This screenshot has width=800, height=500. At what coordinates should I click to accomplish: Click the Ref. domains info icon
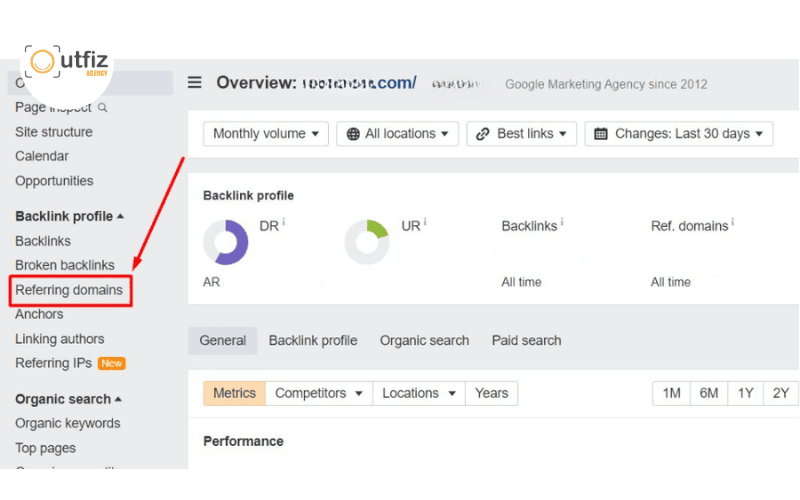pos(733,222)
